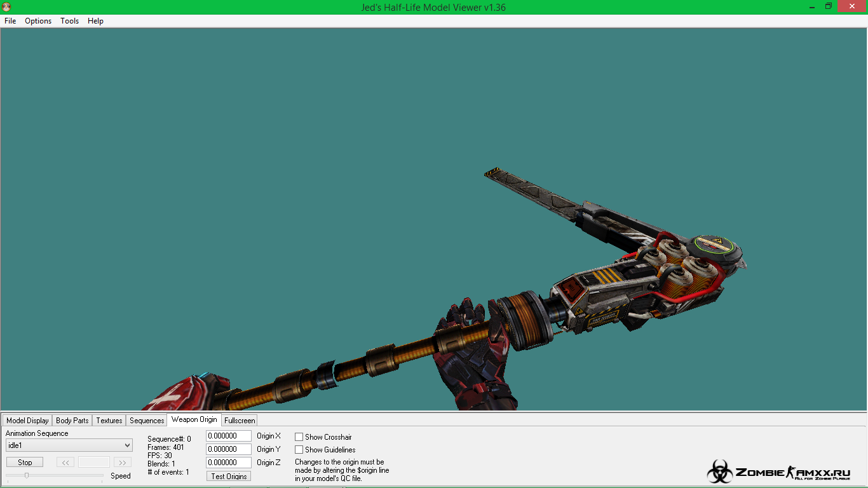Click the animation Speed slider
This screenshot has width=868, height=488.
tap(55, 475)
